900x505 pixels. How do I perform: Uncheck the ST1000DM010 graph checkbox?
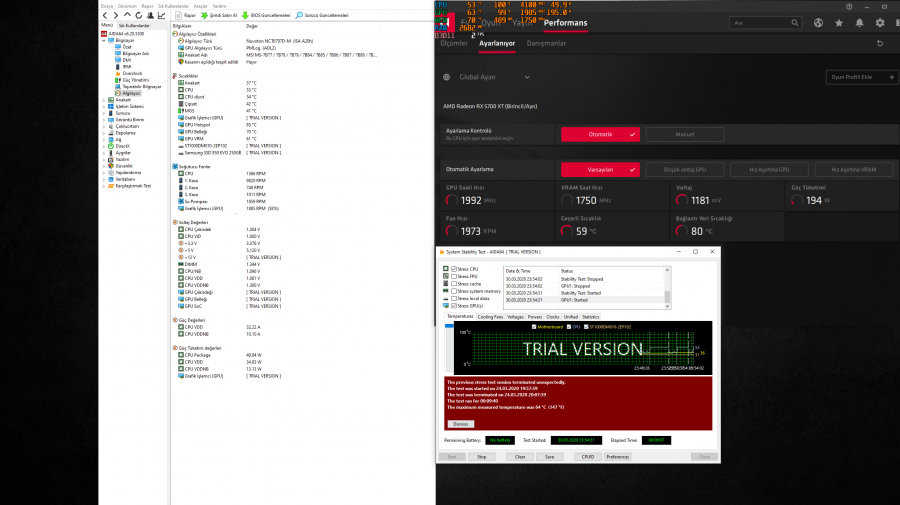[x=586, y=327]
